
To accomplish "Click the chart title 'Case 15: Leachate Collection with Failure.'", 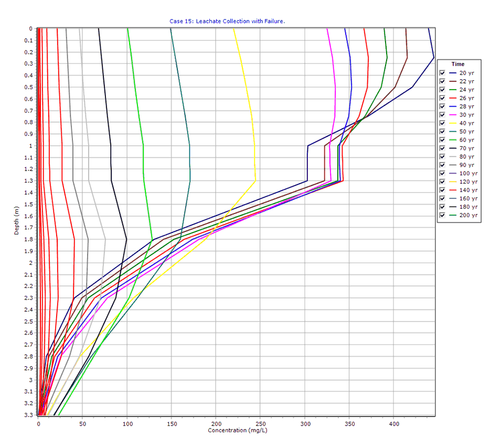I will tap(227, 22).
